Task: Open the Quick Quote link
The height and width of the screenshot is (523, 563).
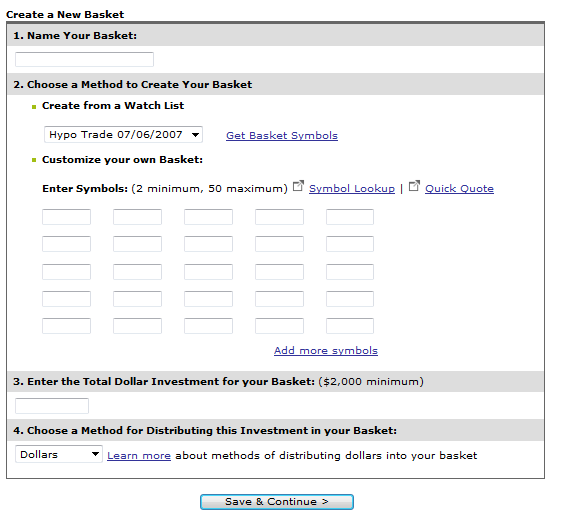Action: (459, 188)
